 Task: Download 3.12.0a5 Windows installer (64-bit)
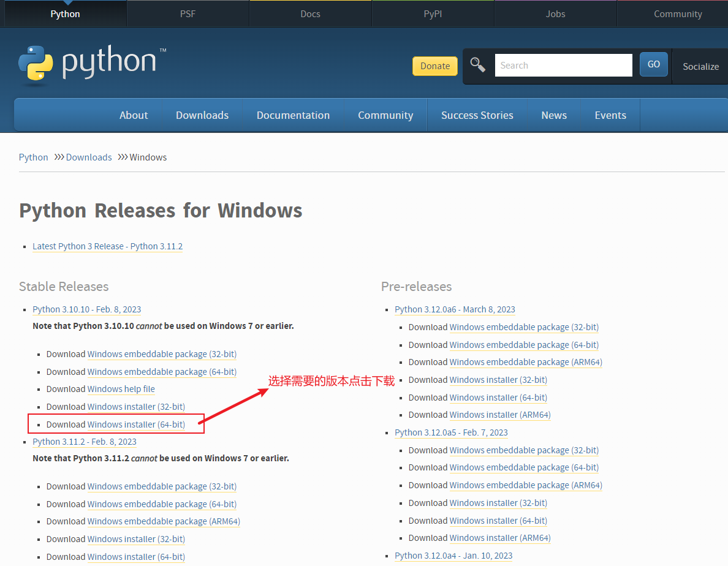pyautogui.click(x=498, y=521)
